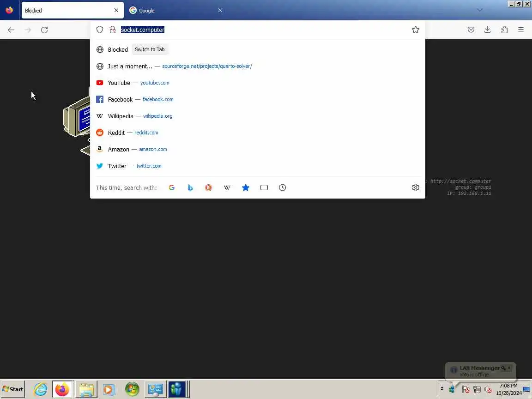Open the Windows flag orb taskbar icon
The height and width of the screenshot is (399, 532).
pos(132,389)
